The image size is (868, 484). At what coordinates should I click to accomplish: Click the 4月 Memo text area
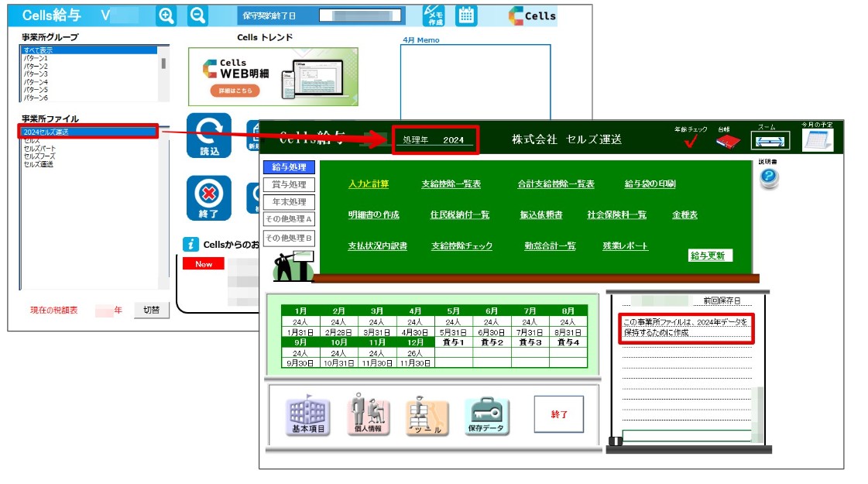point(475,82)
